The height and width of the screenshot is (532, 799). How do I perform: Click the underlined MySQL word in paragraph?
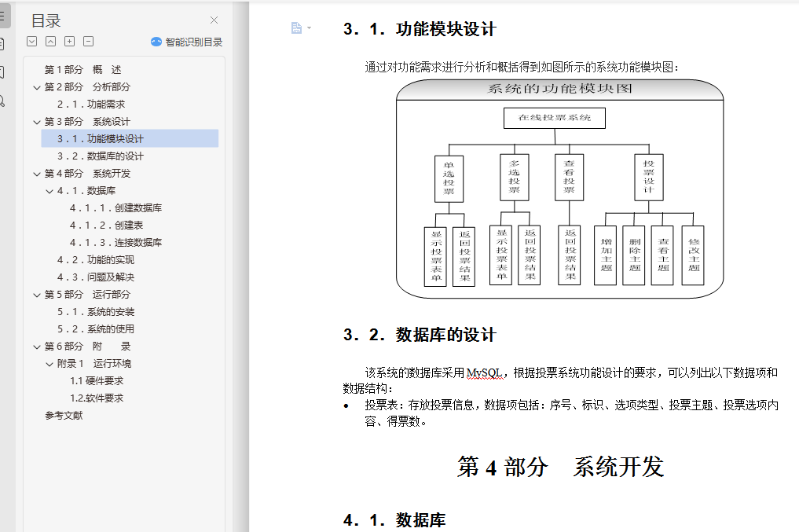point(485,373)
